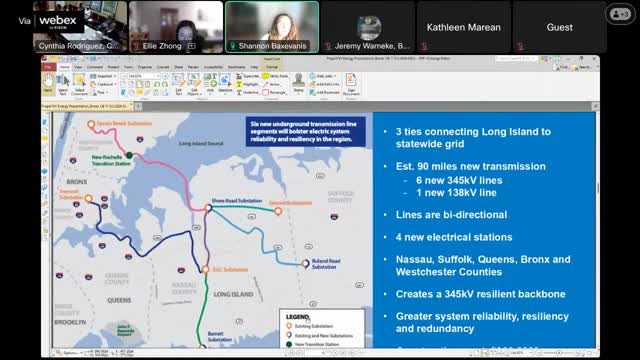Click the Find button
The image size is (640, 360).
562,67
